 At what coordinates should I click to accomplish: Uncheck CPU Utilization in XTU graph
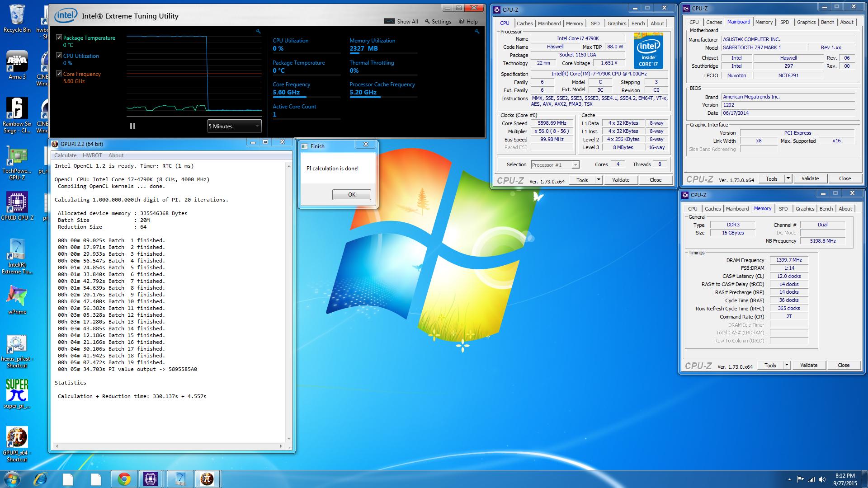(59, 56)
